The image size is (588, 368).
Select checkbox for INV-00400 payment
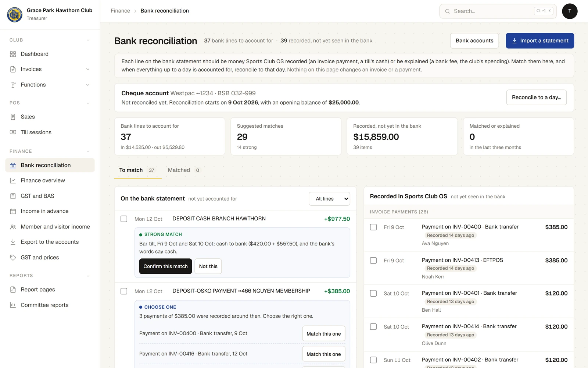(x=373, y=227)
